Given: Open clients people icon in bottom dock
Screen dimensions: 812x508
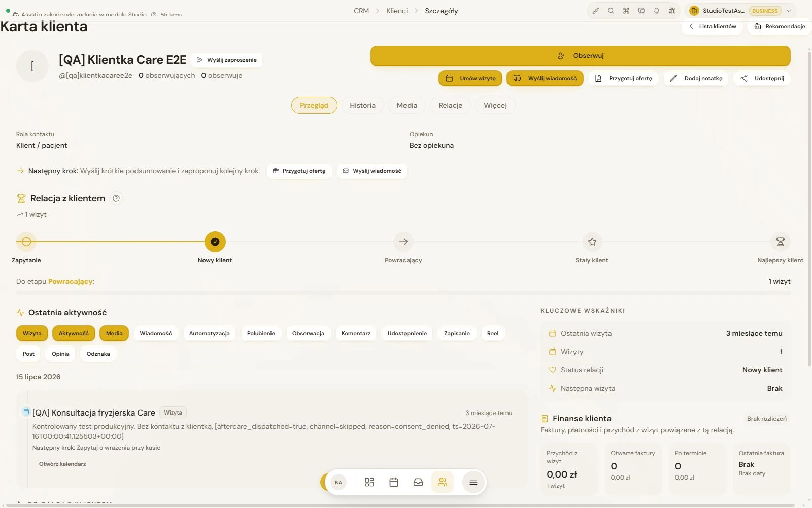Looking at the screenshot, I should click(x=443, y=482).
